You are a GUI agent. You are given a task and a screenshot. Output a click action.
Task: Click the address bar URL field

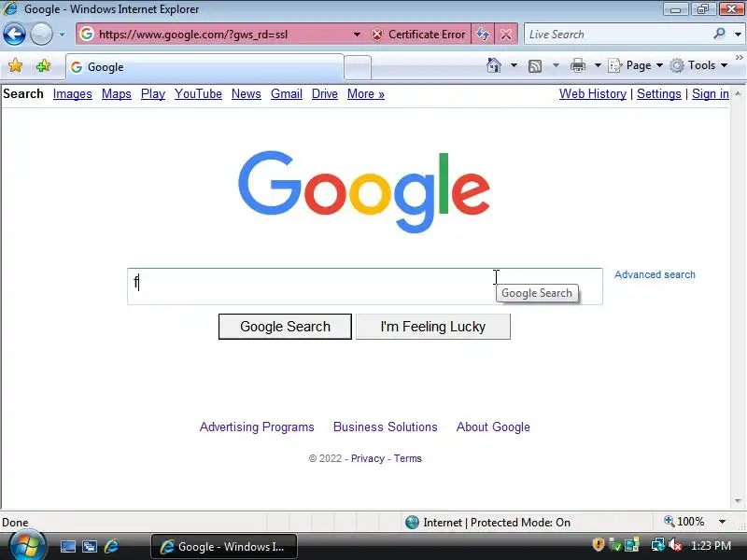(x=215, y=35)
